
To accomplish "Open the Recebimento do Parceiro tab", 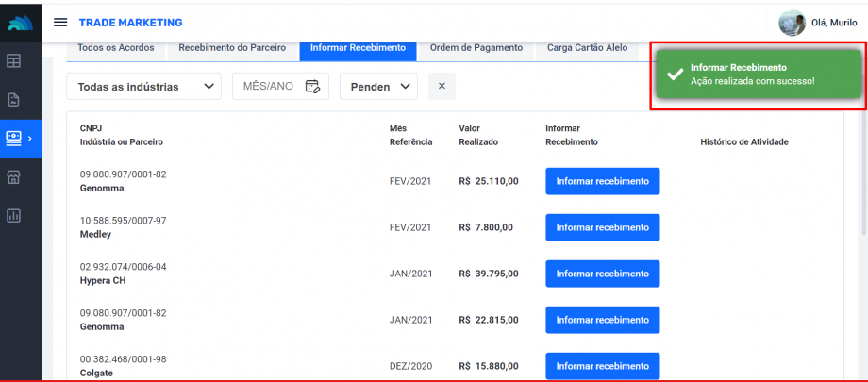I will 232,47.
